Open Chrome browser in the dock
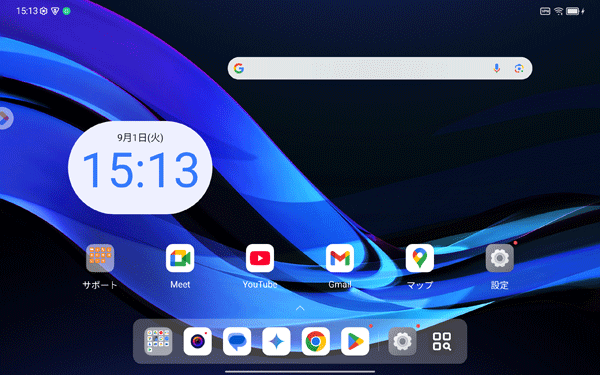The image size is (600, 375). pyautogui.click(x=316, y=341)
